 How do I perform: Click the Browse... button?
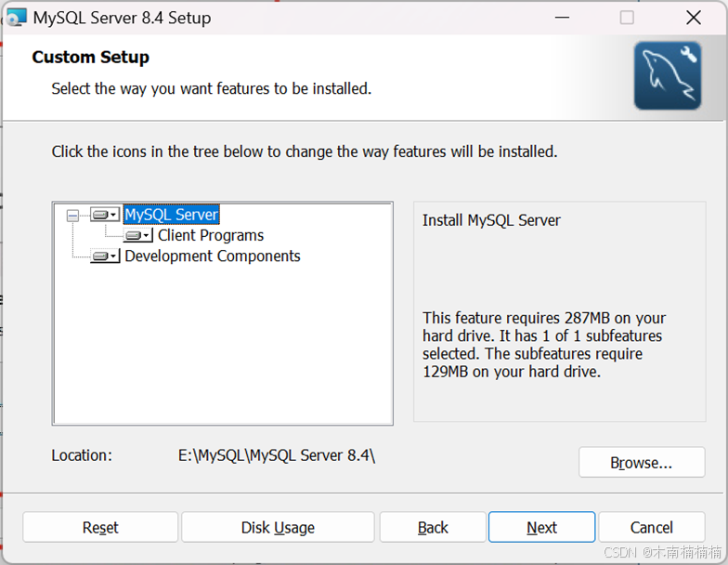click(x=642, y=463)
